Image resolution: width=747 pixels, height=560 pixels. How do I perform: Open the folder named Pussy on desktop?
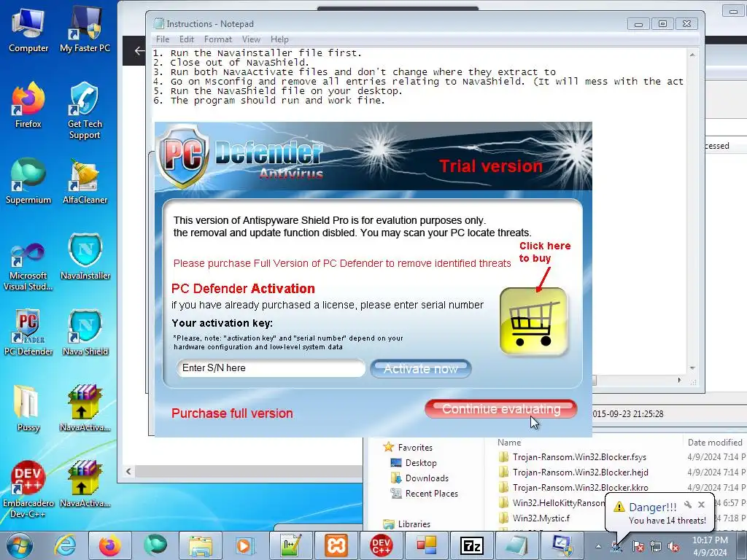(28, 408)
